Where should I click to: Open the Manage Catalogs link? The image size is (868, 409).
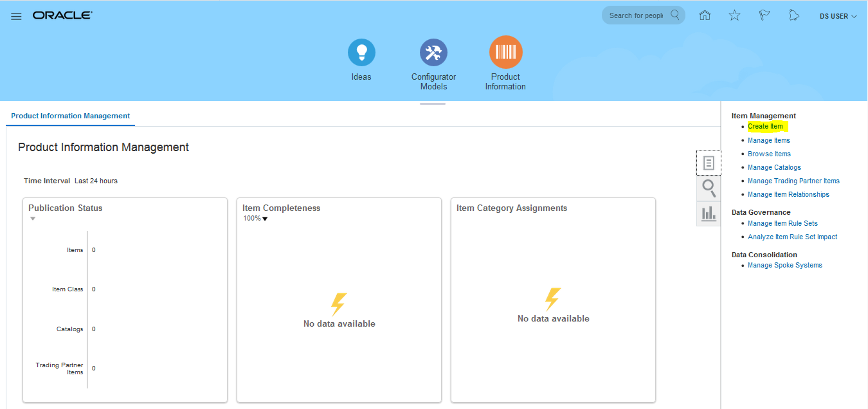[774, 167]
